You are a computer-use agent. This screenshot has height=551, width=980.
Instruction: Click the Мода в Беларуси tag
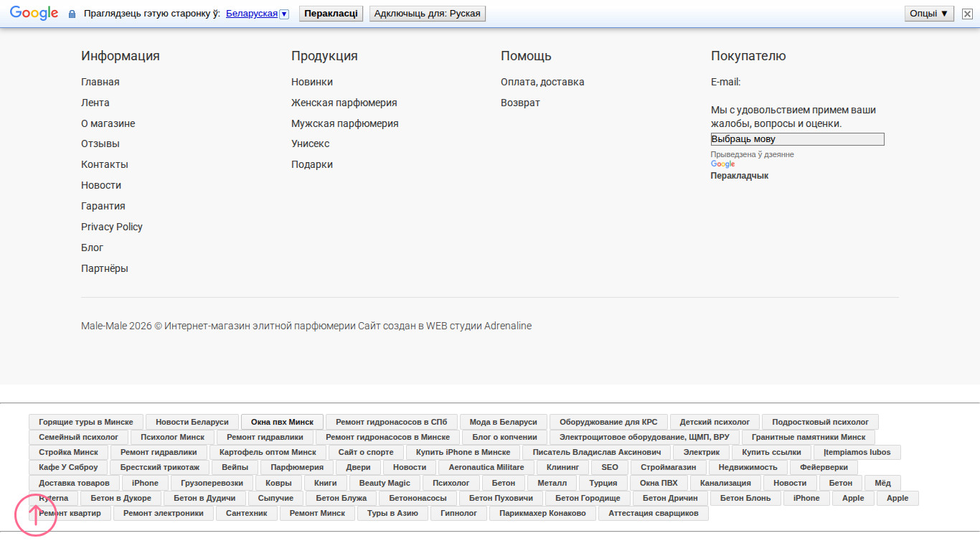click(504, 422)
